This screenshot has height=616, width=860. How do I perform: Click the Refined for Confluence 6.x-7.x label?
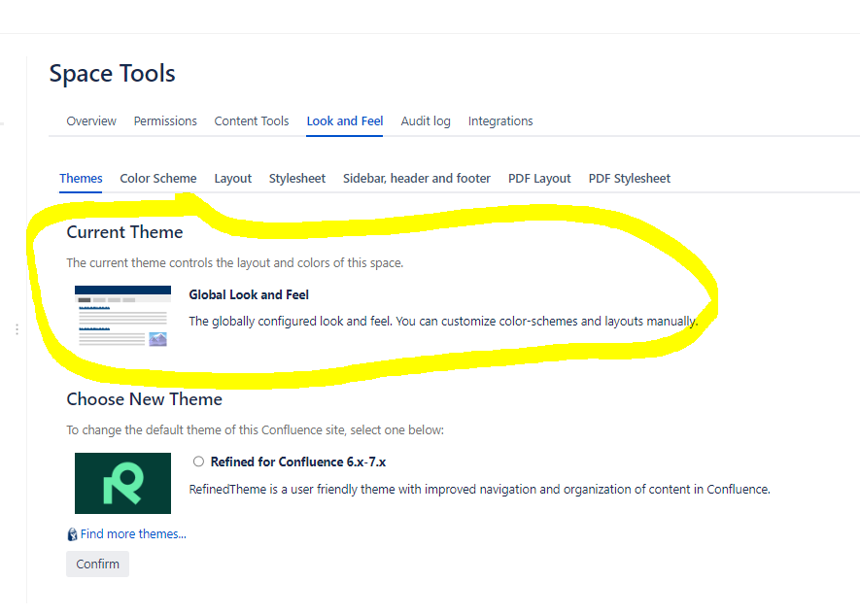(x=297, y=462)
